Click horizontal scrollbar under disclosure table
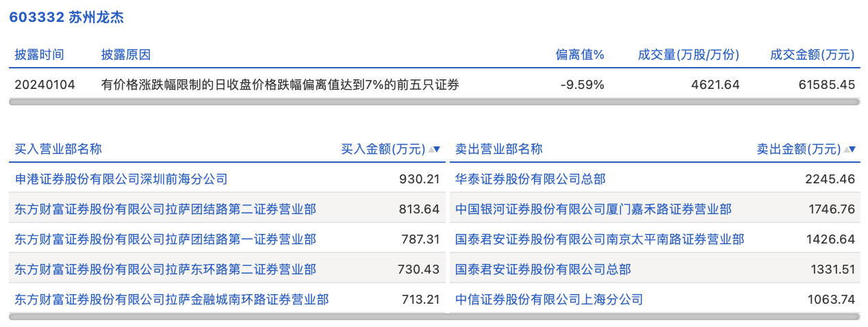 coord(434,102)
